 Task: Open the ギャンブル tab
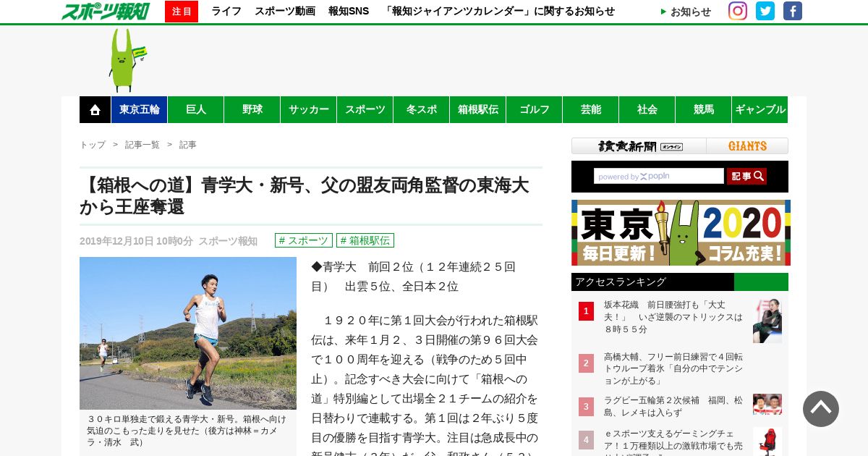(760, 110)
